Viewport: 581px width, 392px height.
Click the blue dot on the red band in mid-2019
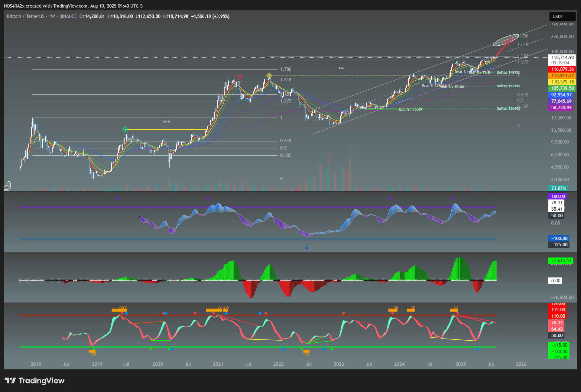126,313
